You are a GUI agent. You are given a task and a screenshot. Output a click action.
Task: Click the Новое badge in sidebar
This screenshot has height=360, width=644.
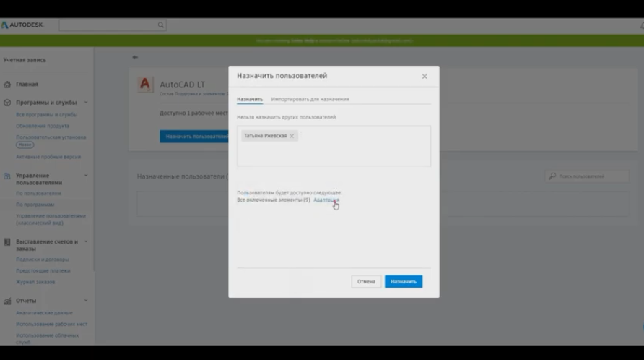pyautogui.click(x=25, y=145)
